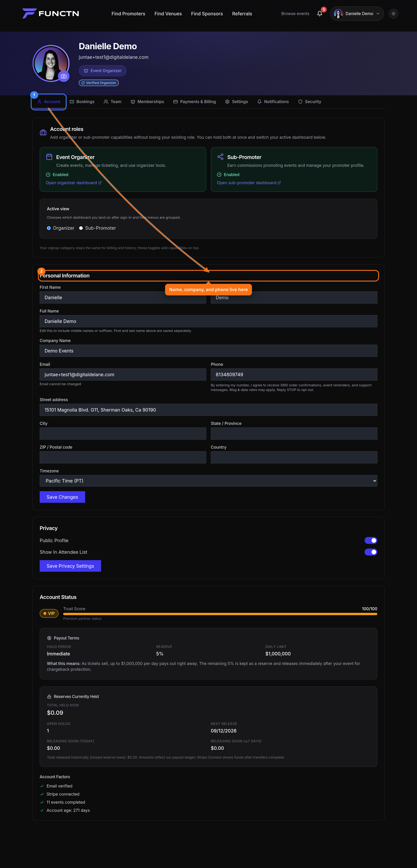This screenshot has width=417, height=868.
Task: Switch to the Bookings tab
Action: click(82, 102)
